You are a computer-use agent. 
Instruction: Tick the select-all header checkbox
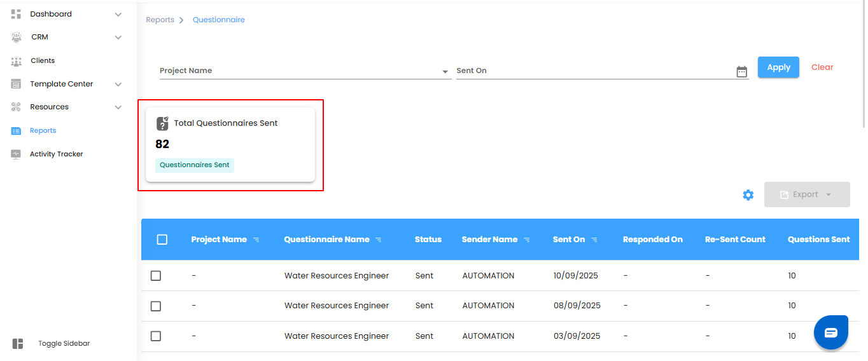(162, 240)
